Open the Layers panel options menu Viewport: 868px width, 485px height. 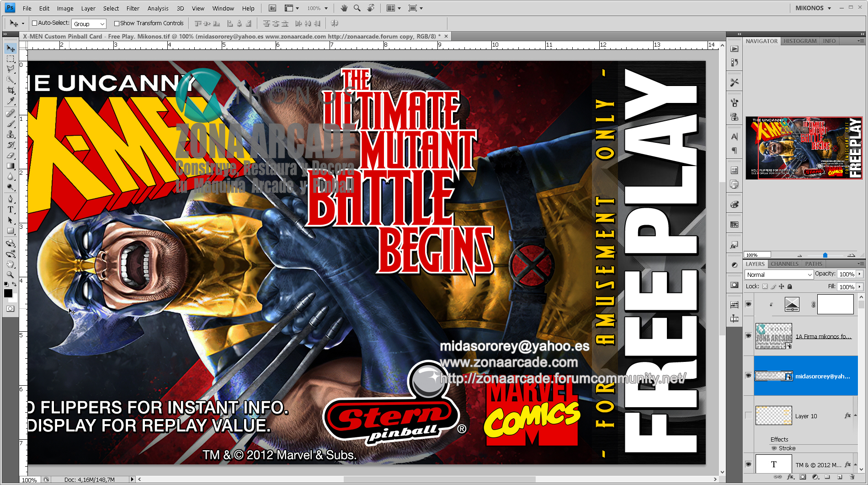[x=861, y=264]
